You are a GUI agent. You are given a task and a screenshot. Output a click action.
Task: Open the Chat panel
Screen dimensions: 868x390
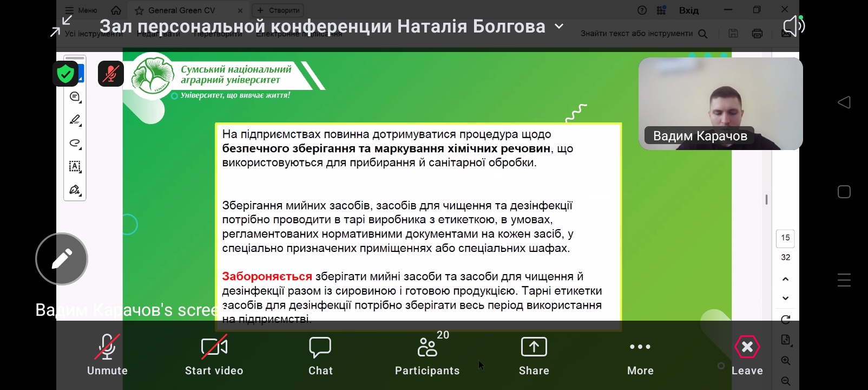pos(320,355)
